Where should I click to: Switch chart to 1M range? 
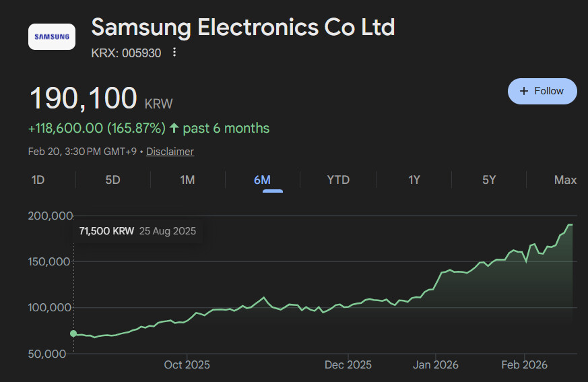coord(187,180)
